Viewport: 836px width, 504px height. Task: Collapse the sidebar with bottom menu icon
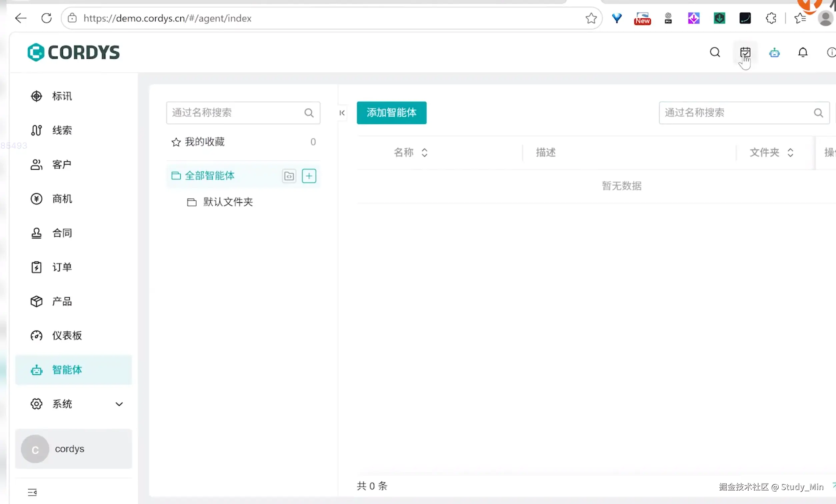point(32,492)
